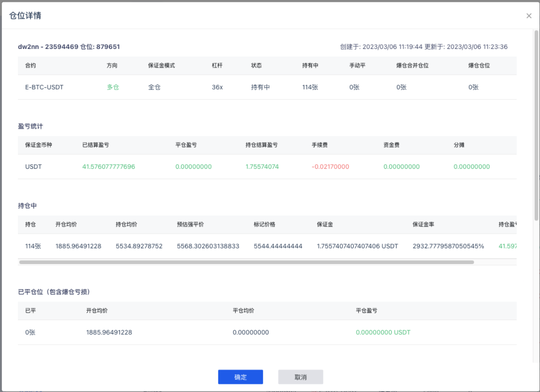Click the header dw2nn - 23594469 仓位: 879651
The height and width of the screenshot is (392, 540).
[69, 47]
